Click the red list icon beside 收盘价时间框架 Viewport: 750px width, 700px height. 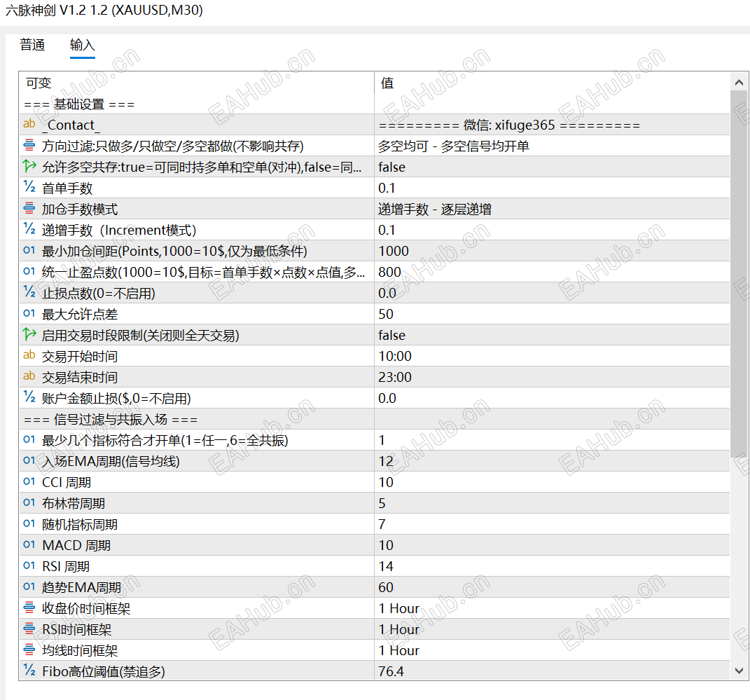(28, 608)
